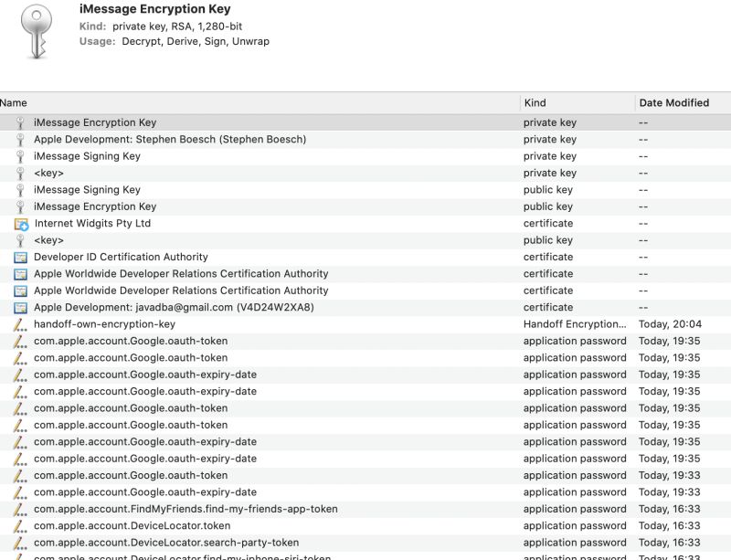Click the 'Handoff Encryption...' kind cell
Viewport: 731px width, 560px height.
click(x=575, y=324)
